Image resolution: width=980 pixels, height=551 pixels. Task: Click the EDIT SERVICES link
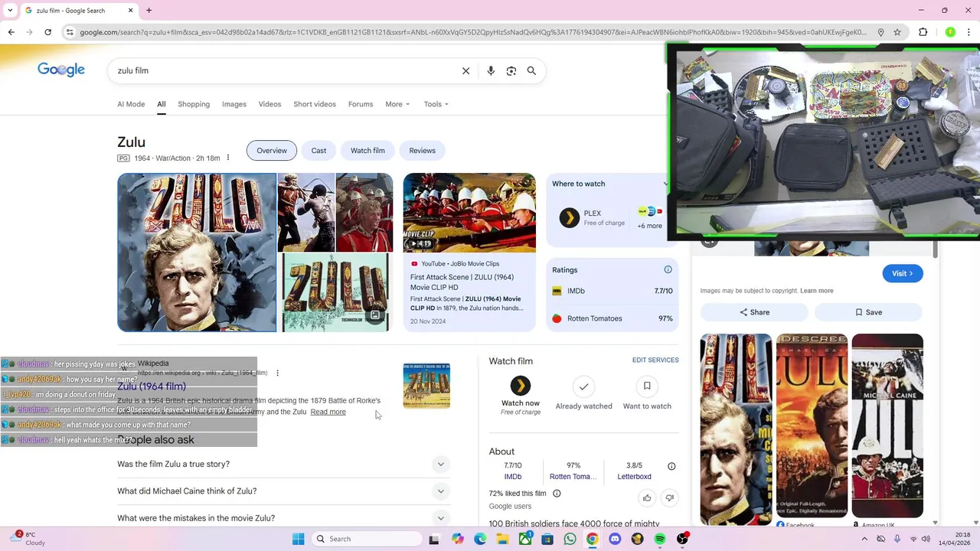pyautogui.click(x=655, y=360)
